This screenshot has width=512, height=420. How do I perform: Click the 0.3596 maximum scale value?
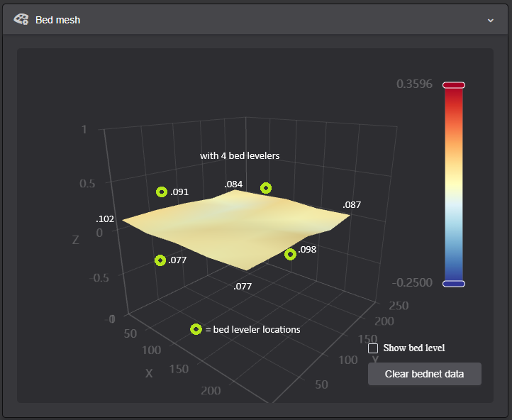[414, 84]
